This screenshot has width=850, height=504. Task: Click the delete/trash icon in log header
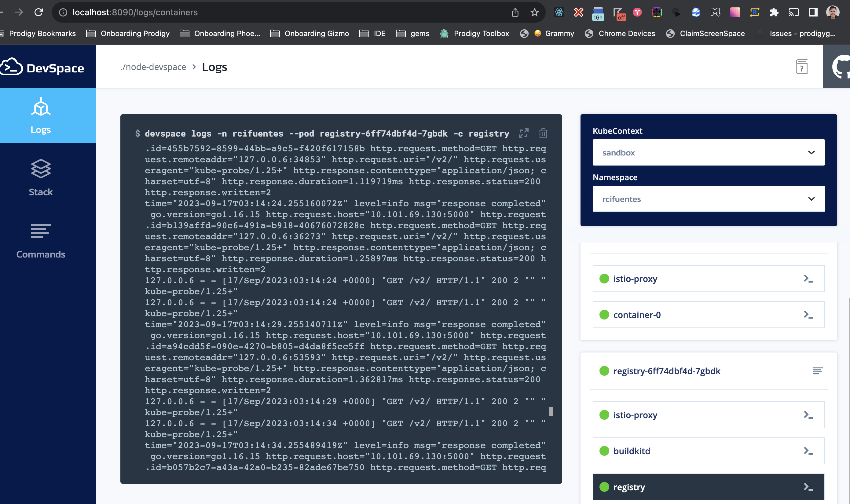pos(544,133)
